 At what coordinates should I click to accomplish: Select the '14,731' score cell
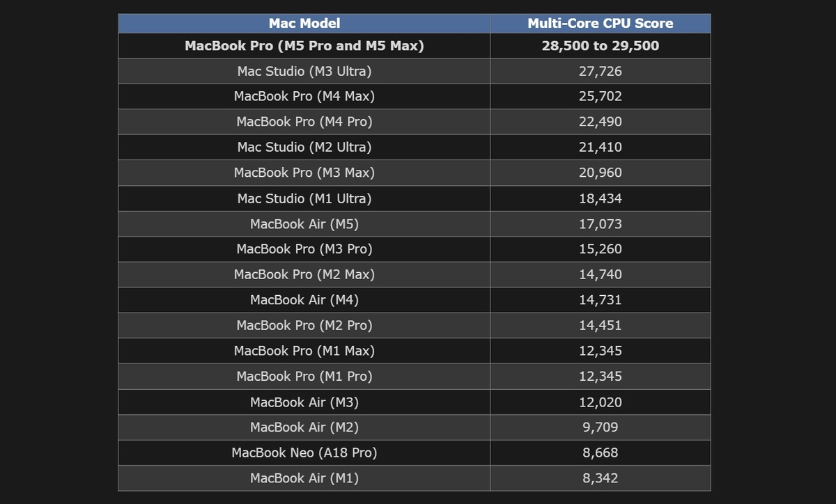pos(601,300)
